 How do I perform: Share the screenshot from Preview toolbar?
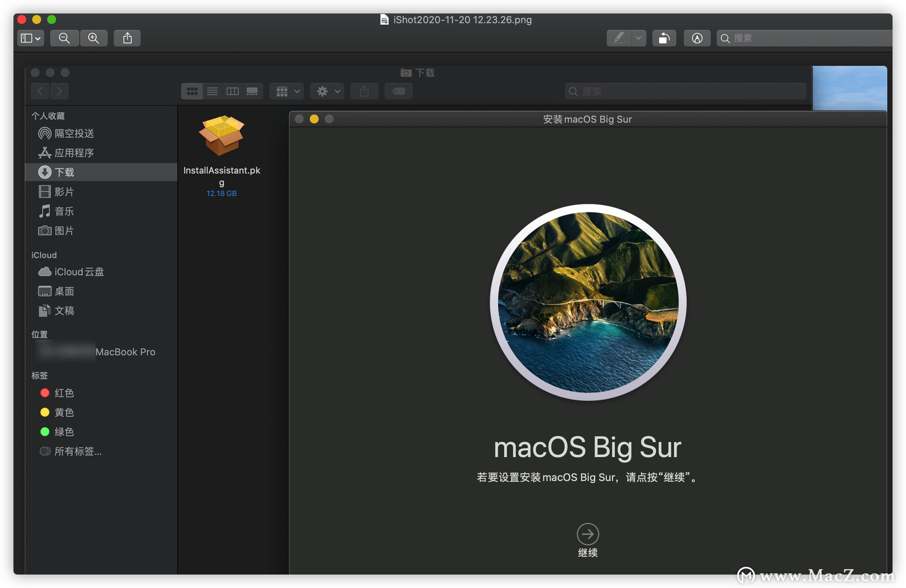[x=127, y=38]
